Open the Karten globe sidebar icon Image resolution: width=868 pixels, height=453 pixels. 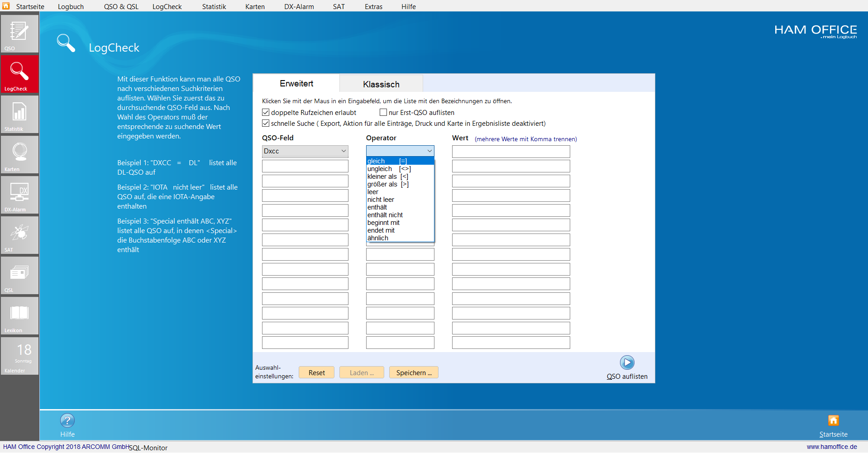pos(19,155)
